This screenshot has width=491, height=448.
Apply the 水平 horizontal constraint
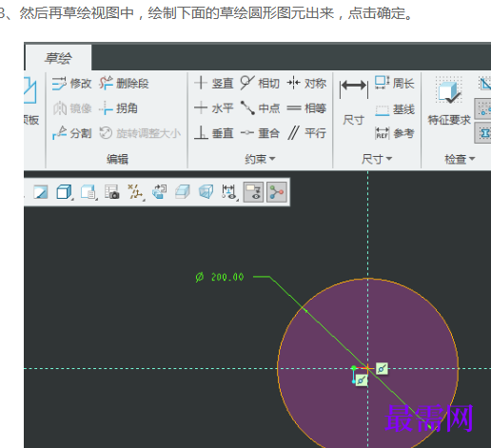pyautogui.click(x=214, y=108)
